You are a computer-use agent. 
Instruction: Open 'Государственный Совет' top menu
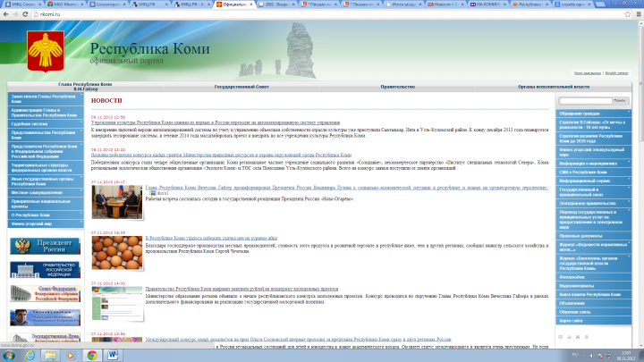tap(241, 87)
